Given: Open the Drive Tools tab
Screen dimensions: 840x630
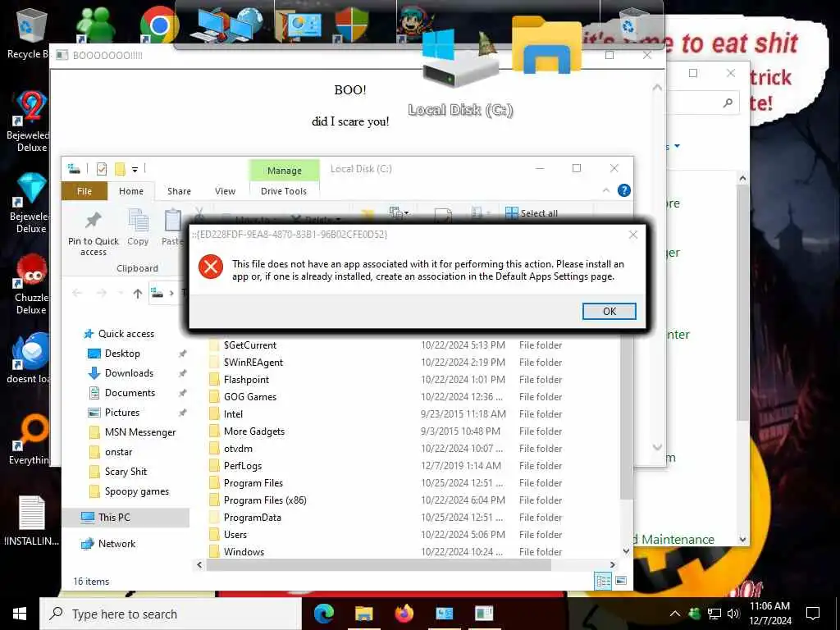Looking at the screenshot, I should [x=283, y=191].
